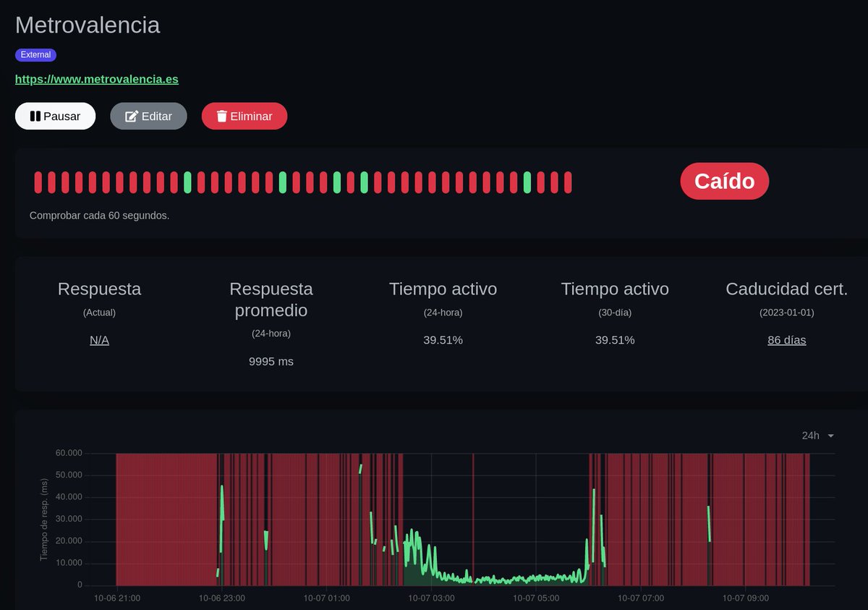Click the pencil edit icon on Editar
Image resolution: width=868 pixels, height=610 pixels.
[132, 116]
